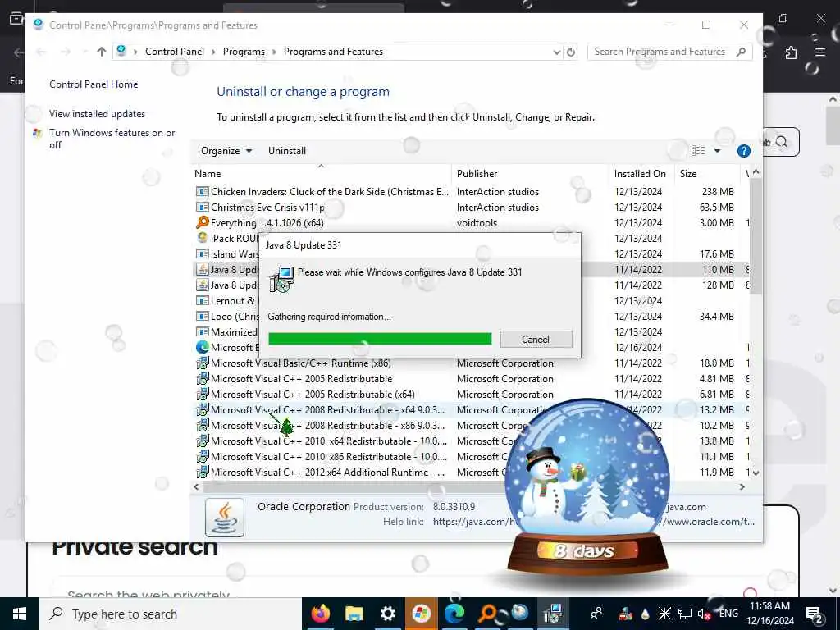
Task: Sort list by Installed On column
Action: click(x=640, y=174)
